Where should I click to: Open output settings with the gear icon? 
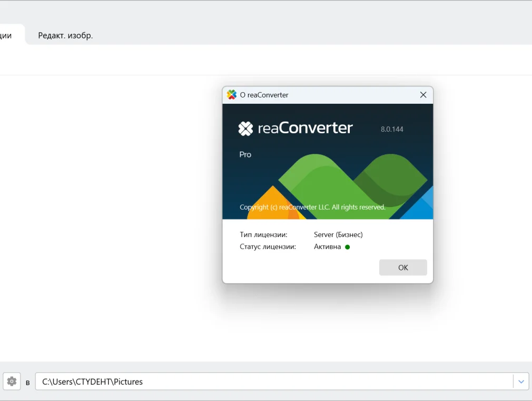(12, 382)
